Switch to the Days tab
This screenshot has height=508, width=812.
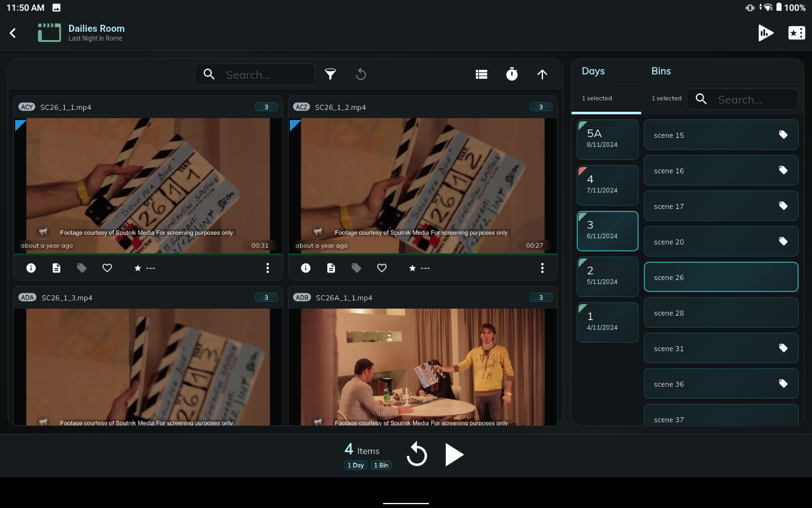[x=593, y=71]
